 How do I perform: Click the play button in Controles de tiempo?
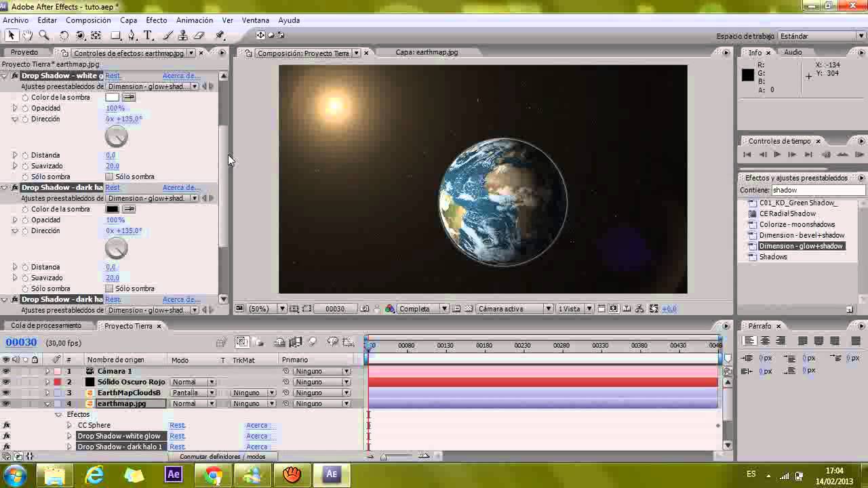777,155
